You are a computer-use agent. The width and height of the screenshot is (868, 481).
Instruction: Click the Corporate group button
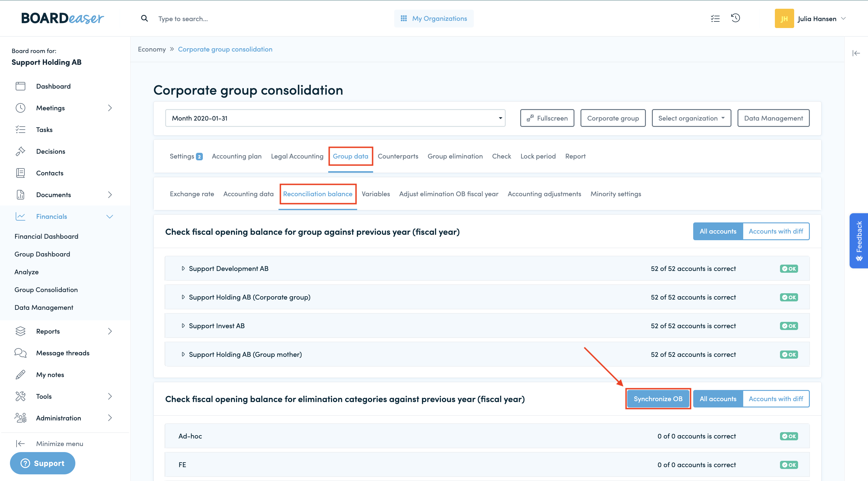point(613,118)
